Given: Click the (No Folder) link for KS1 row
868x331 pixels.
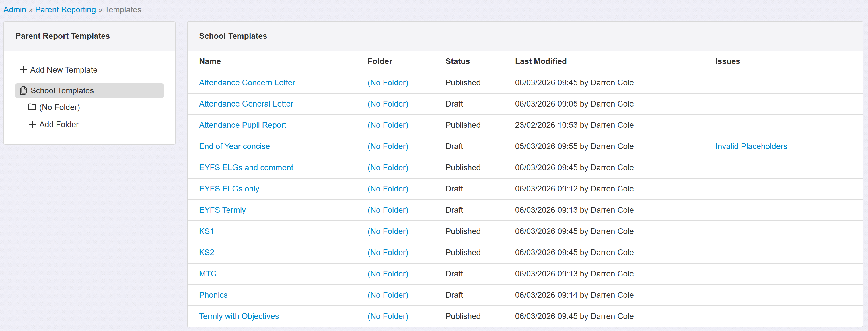Looking at the screenshot, I should [388, 231].
